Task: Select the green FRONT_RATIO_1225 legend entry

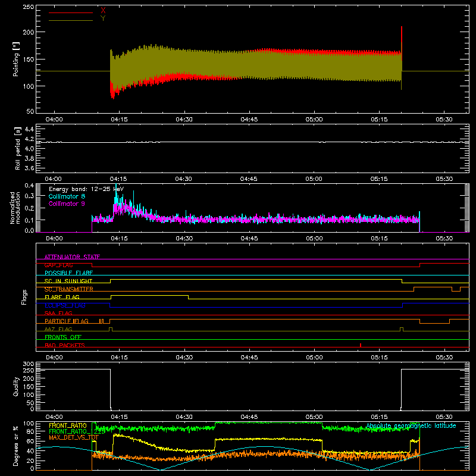Action: 77,431
